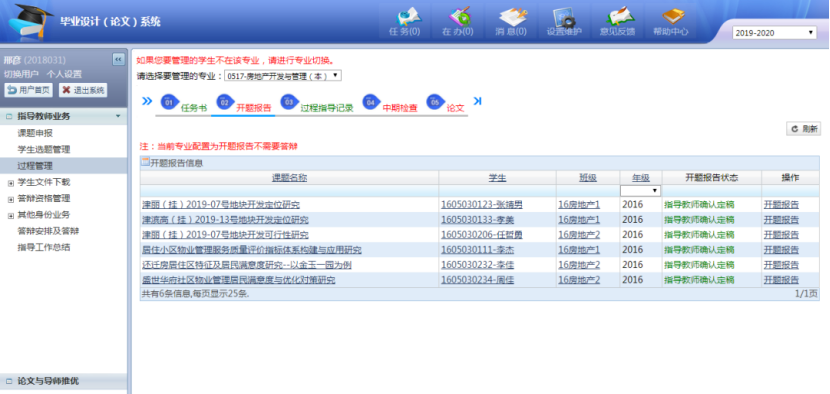The image size is (830, 394).
Task: Open the 0517-房地产开发与管理 major dropdown
Action: [283, 76]
